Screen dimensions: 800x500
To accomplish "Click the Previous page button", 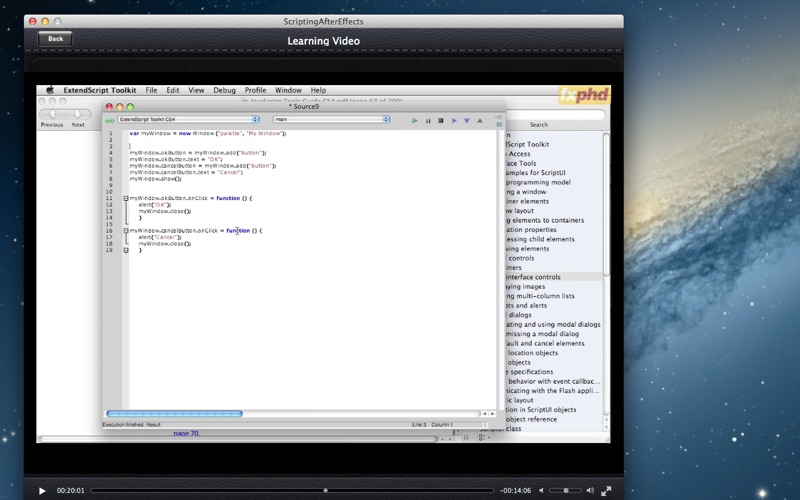I will point(52,114).
